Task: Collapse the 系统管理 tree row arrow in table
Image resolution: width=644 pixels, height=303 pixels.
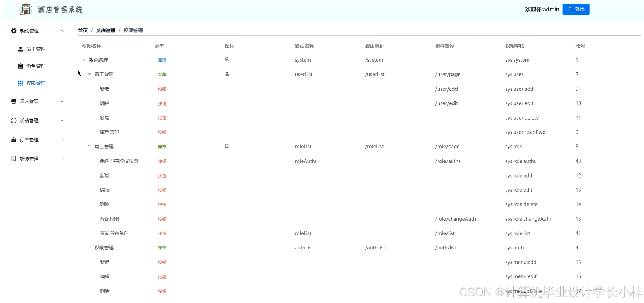Action: pyautogui.click(x=84, y=60)
